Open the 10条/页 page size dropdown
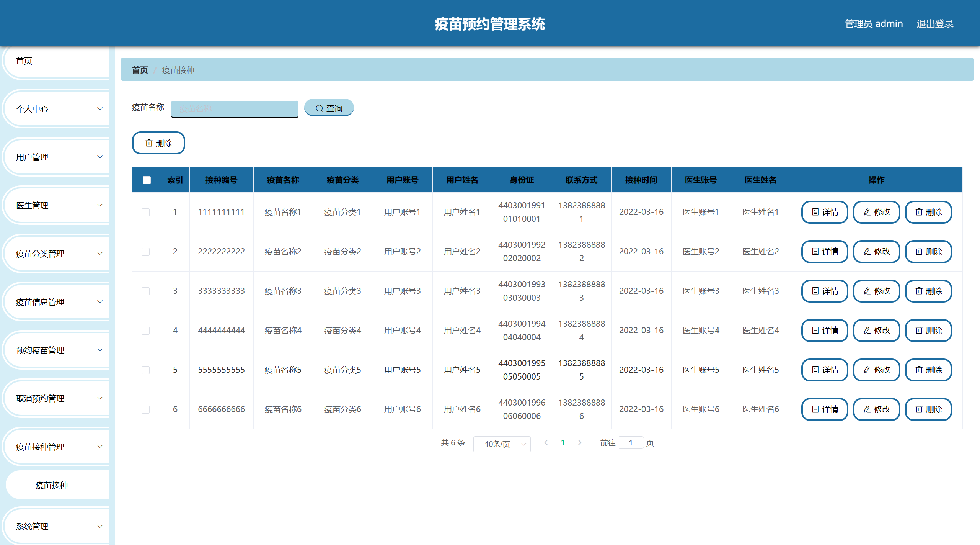 [501, 444]
